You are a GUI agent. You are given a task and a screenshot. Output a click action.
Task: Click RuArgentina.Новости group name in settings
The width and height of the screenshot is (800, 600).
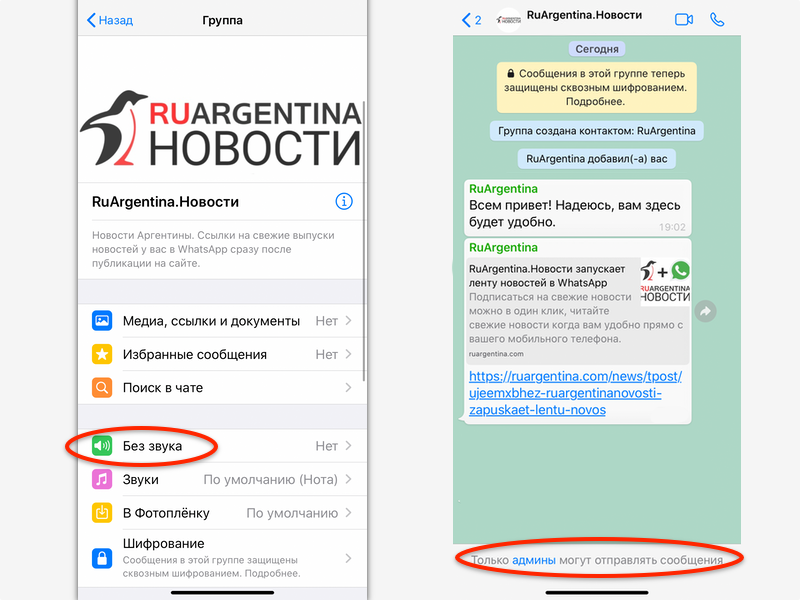(165, 202)
